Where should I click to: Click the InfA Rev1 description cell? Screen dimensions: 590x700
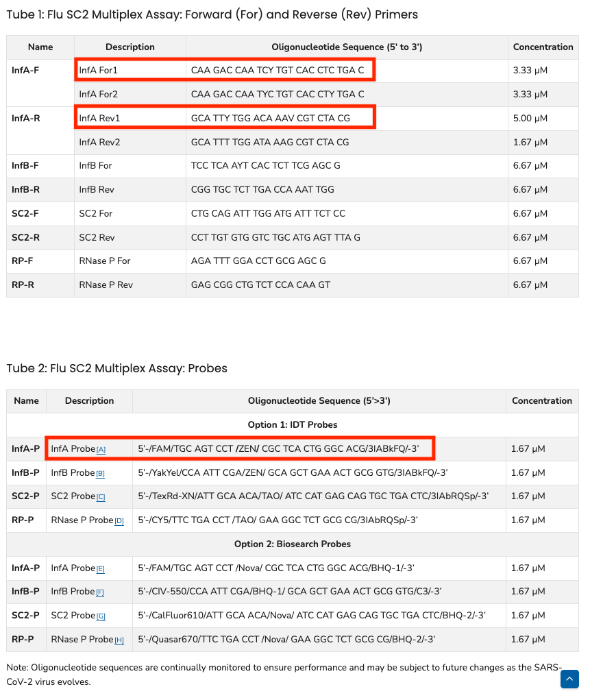(x=130, y=119)
